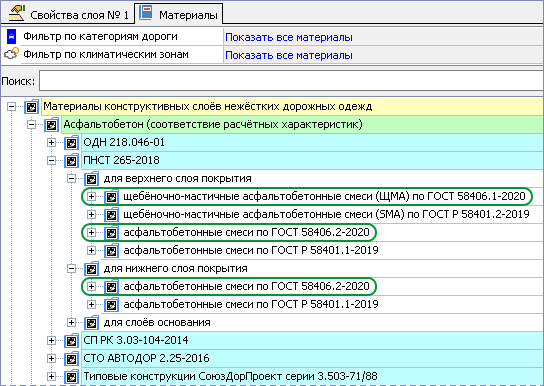
Task: Expand the SMA по ГОСТ Р 58401.2-2019 node
Action: pyautogui.click(x=91, y=215)
